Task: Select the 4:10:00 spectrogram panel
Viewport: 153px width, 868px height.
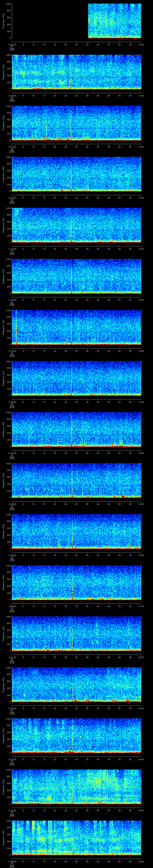Action: (x=77, y=72)
